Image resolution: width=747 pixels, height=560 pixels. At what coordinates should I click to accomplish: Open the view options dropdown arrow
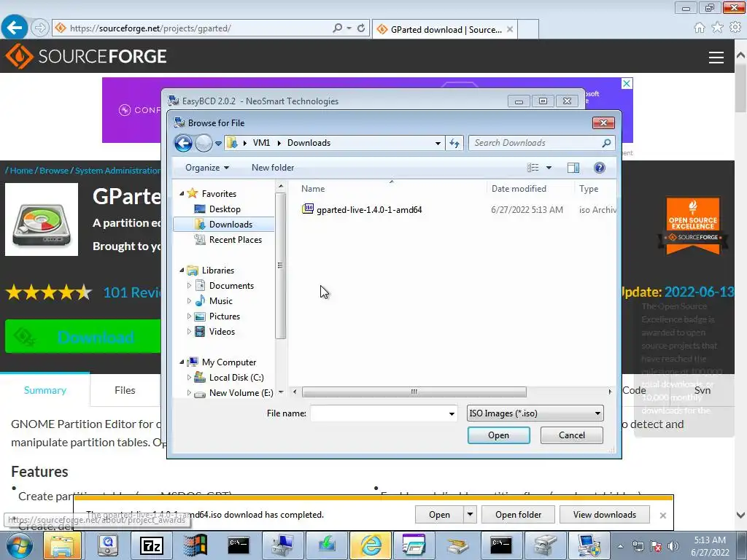point(549,168)
